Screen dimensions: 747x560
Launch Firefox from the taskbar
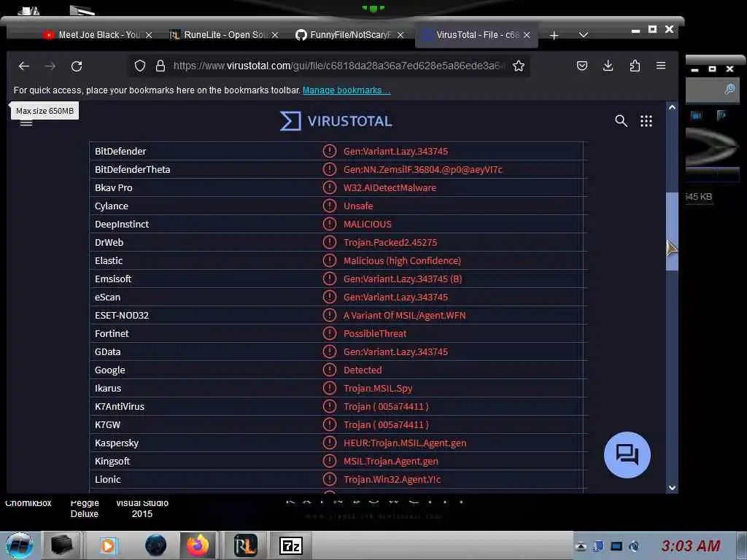pos(198,545)
